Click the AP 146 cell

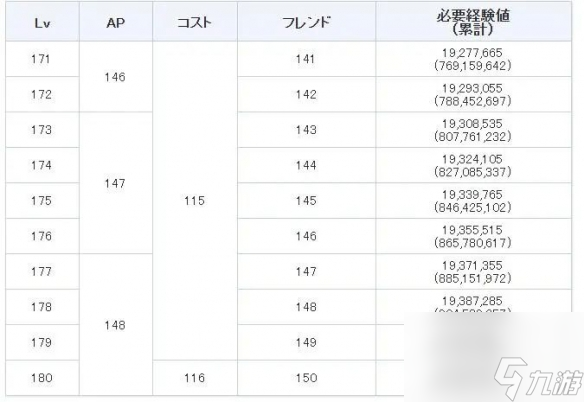[116, 77]
